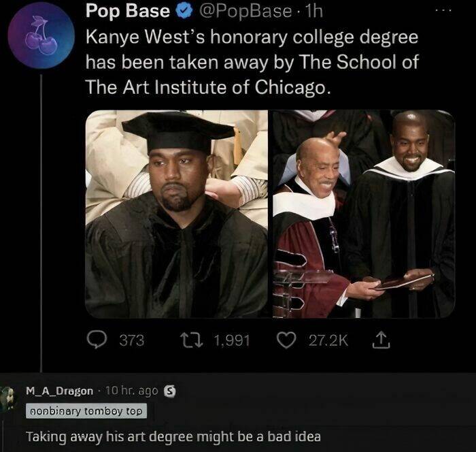
Task: Open the Pop Base display name
Action: 127,12
